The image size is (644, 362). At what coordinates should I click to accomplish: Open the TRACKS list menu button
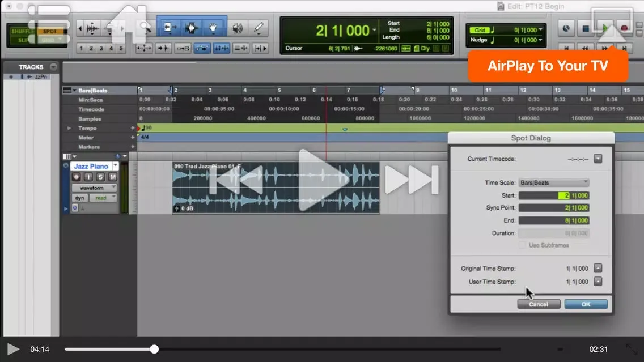point(53,66)
